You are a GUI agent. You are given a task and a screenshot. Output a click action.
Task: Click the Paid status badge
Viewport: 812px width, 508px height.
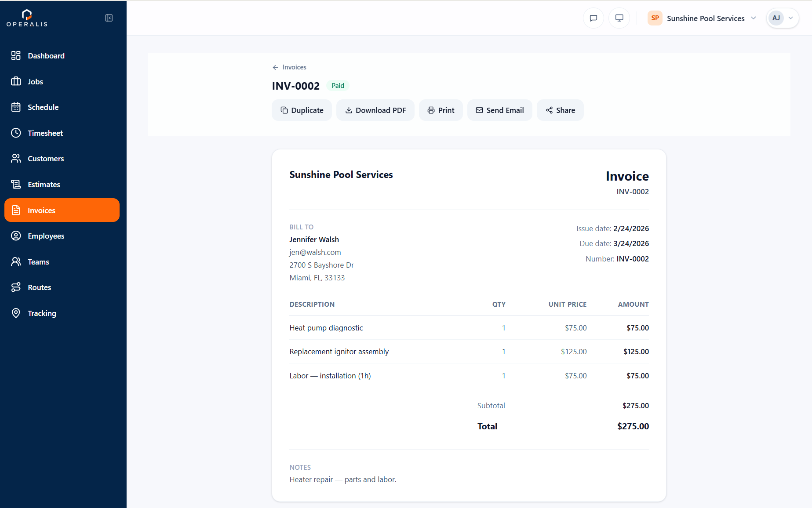338,86
